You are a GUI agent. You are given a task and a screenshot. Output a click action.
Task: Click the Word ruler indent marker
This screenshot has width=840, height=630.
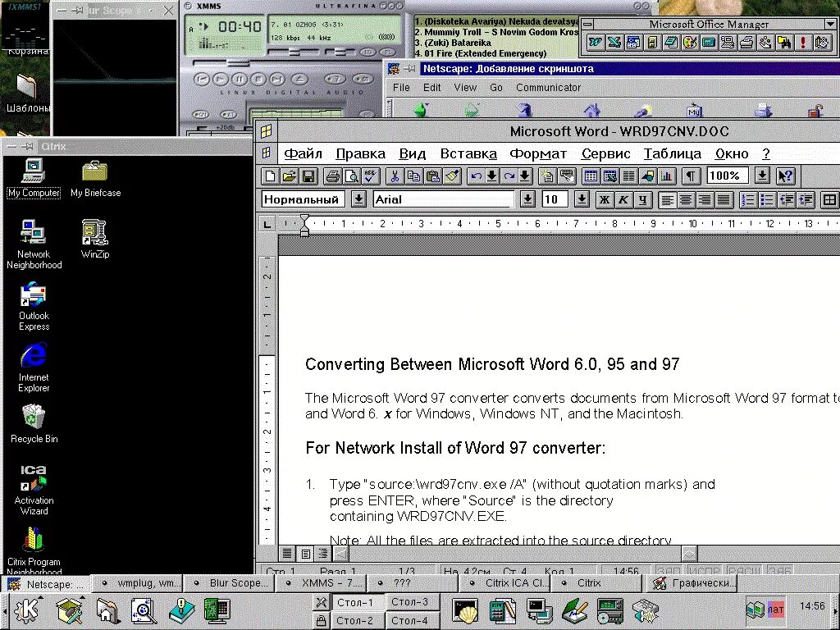point(304,225)
